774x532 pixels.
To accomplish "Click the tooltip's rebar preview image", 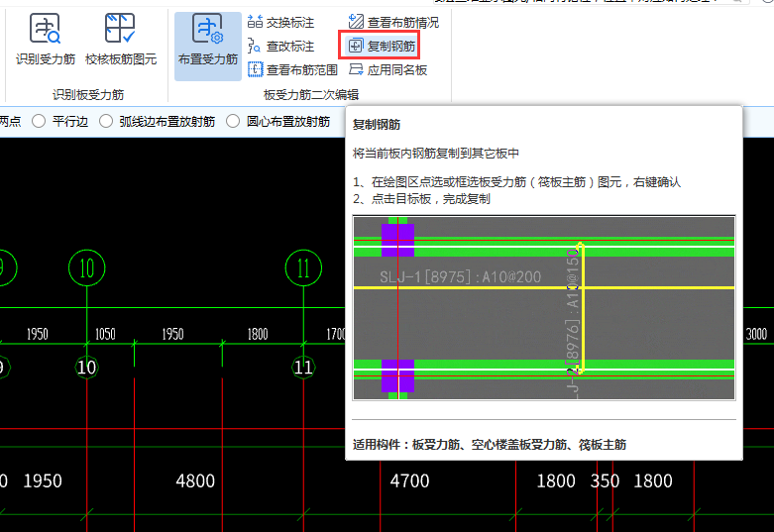I will coord(544,308).
